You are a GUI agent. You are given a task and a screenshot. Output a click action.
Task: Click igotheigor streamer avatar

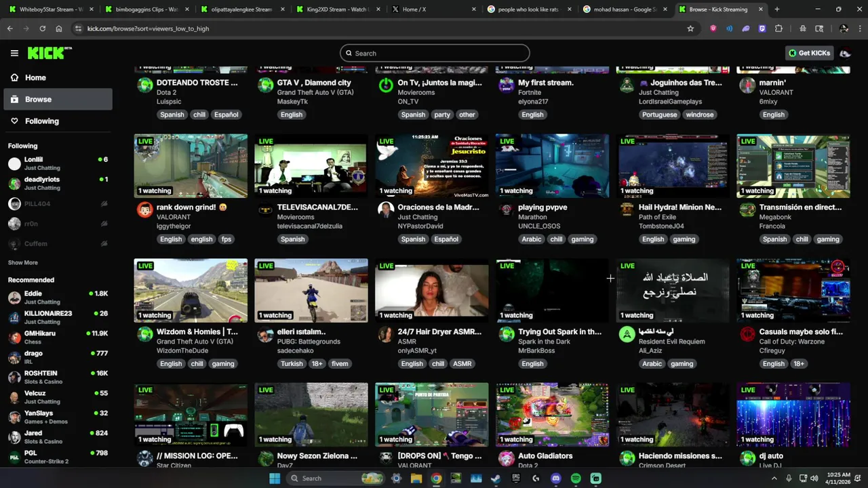pyautogui.click(x=145, y=209)
